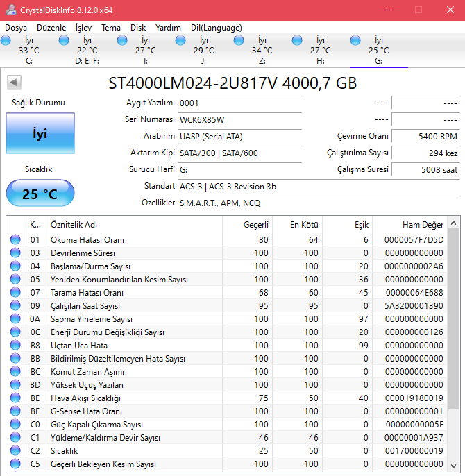465x476 pixels.
Task: Select the G: drive tab
Action: 379,51
